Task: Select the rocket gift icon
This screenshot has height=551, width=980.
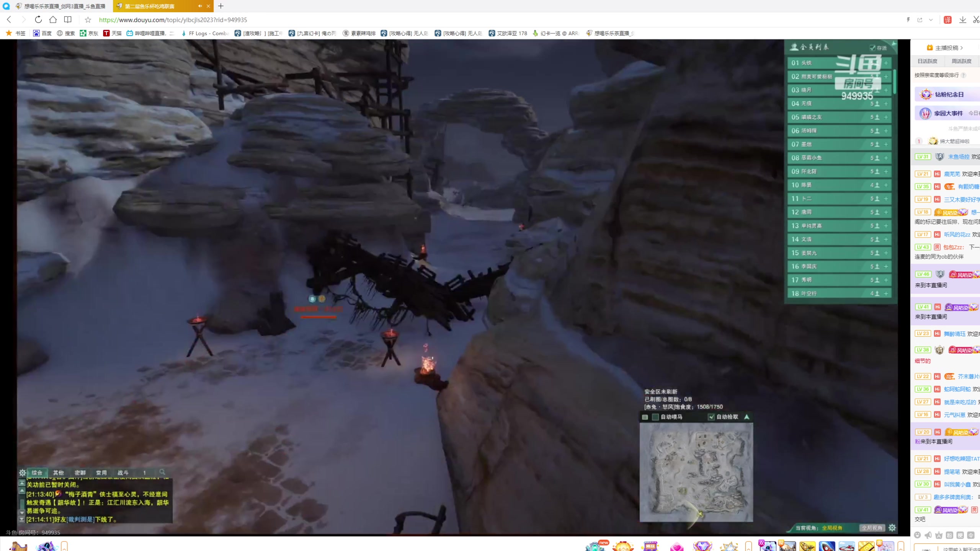Action: click(x=827, y=546)
